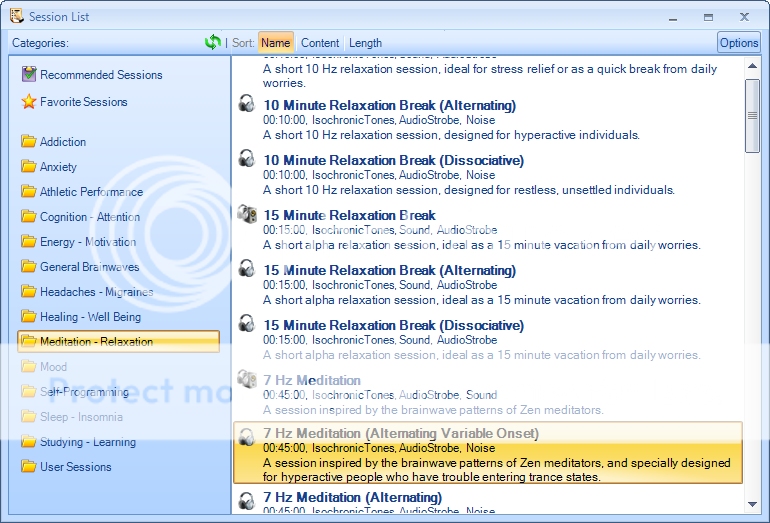Click the Anxiety folder icon
Screen dimensions: 770x523
coord(29,166)
